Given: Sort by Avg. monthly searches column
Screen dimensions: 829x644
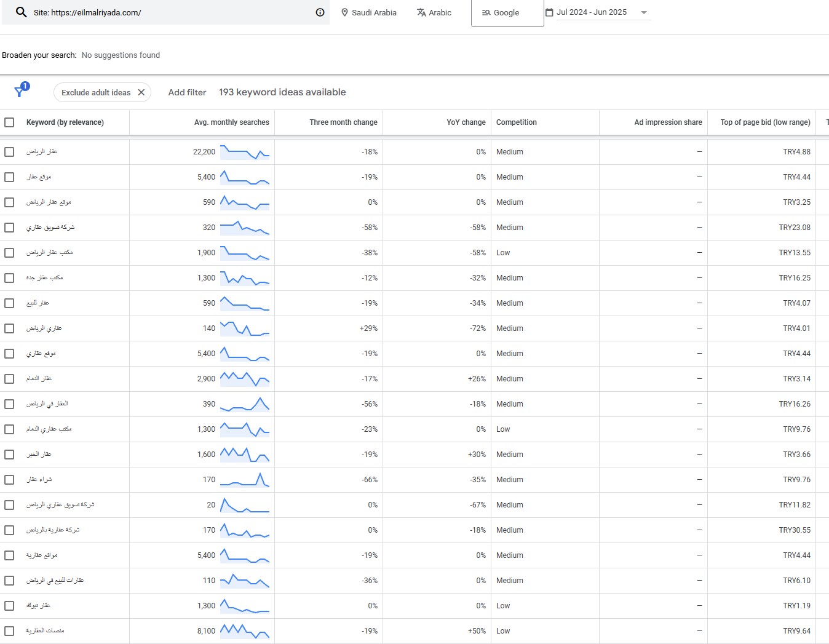Looking at the screenshot, I should [x=231, y=122].
